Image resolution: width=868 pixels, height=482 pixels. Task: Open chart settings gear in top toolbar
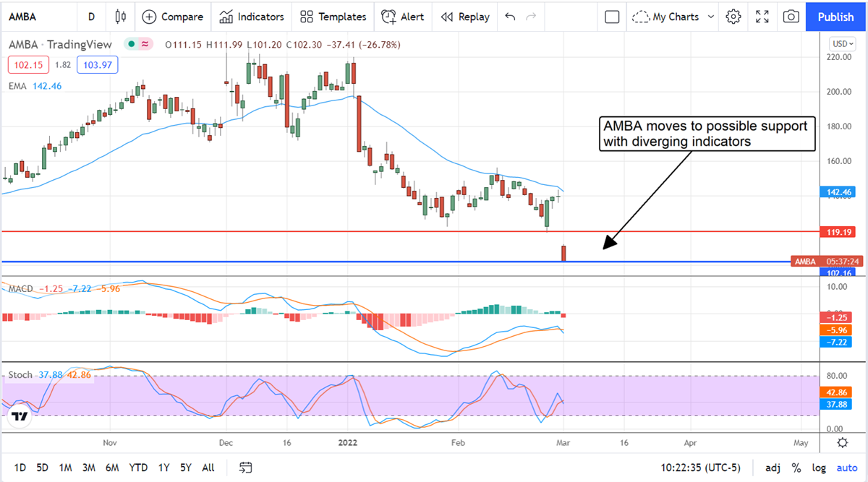click(x=733, y=17)
